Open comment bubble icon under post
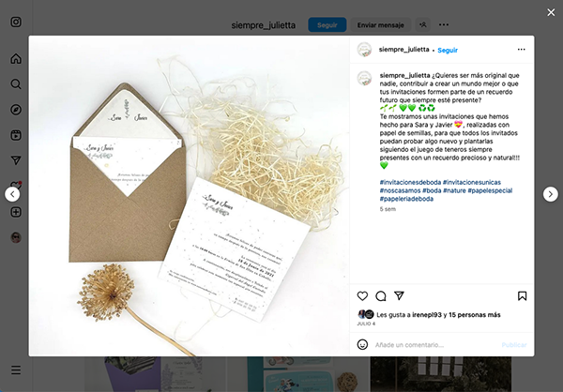 pyautogui.click(x=381, y=295)
